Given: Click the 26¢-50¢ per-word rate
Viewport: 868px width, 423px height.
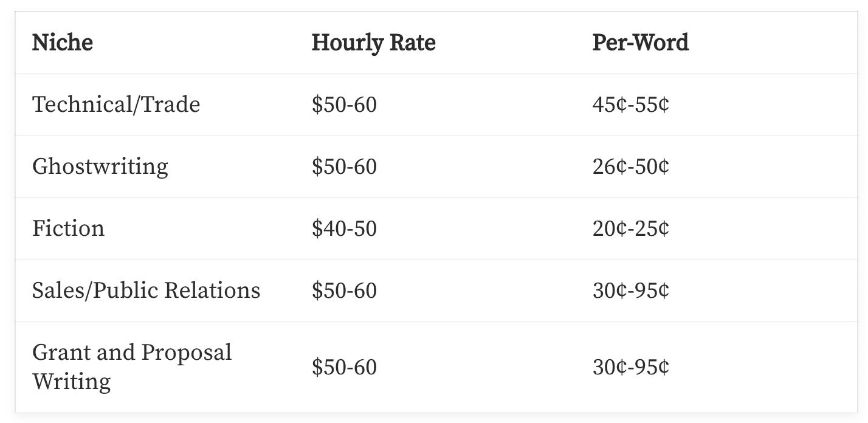Looking at the screenshot, I should coord(630,167).
